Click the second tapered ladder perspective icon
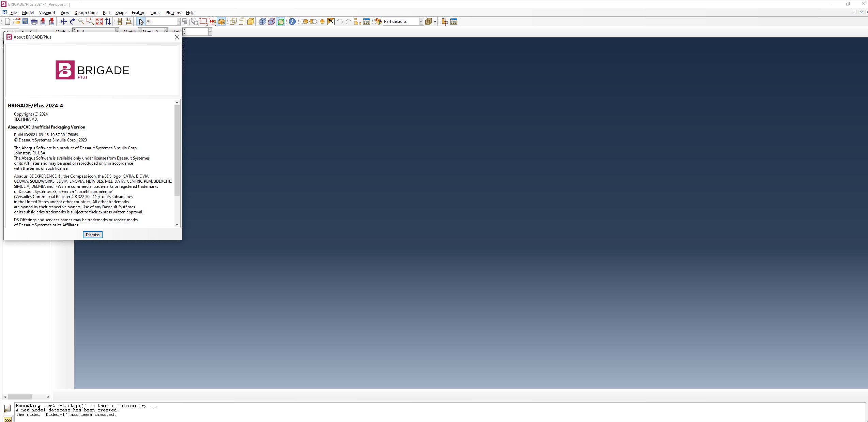 [129, 21]
